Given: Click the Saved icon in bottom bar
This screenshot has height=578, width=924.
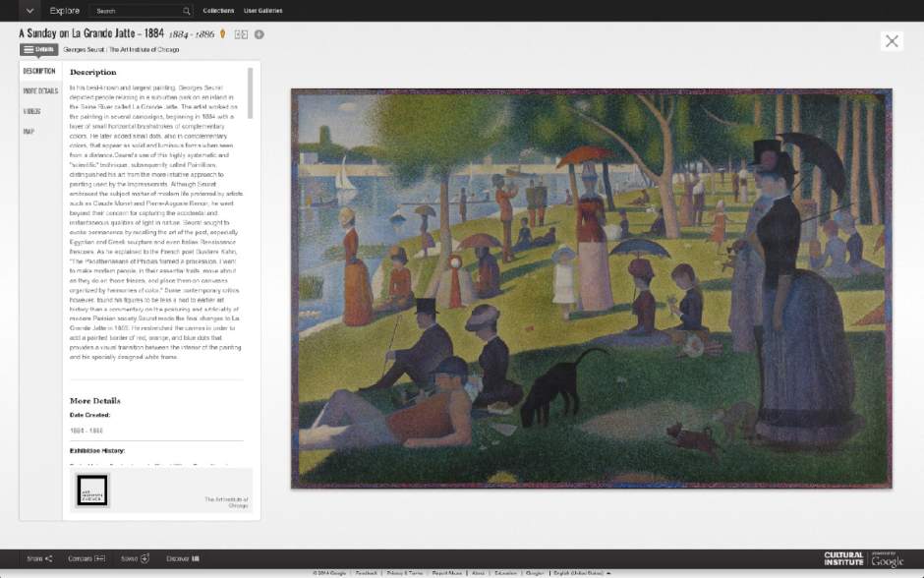Looking at the screenshot, I should (144, 558).
